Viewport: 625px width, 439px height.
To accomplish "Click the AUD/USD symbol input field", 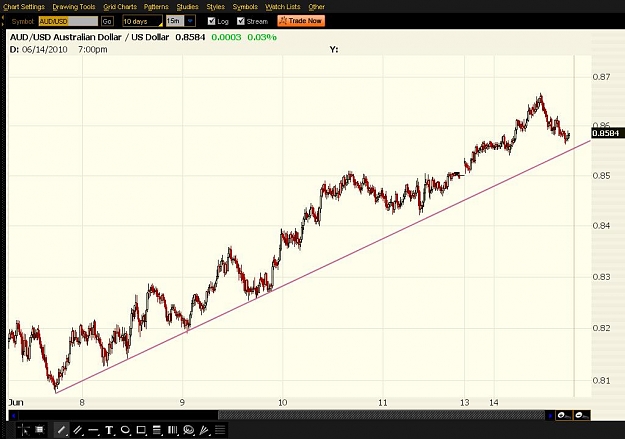I will pos(68,21).
